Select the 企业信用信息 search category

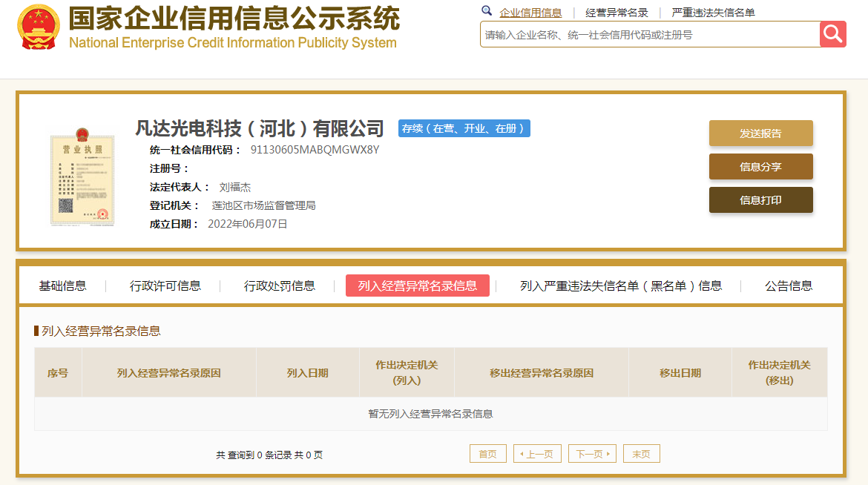[530, 12]
